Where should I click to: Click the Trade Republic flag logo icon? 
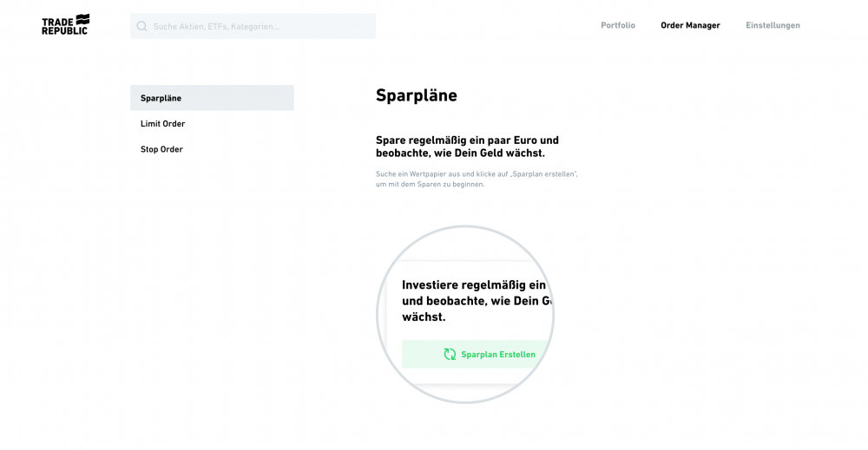[82, 19]
